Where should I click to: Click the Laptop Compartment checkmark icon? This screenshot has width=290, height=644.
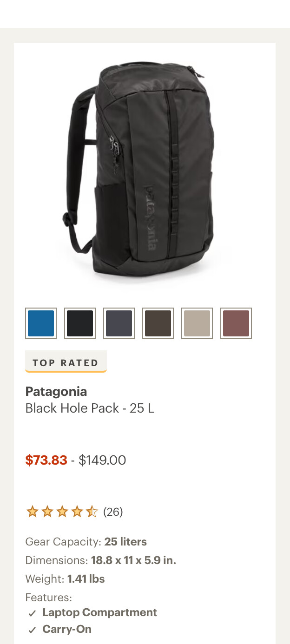(x=32, y=613)
